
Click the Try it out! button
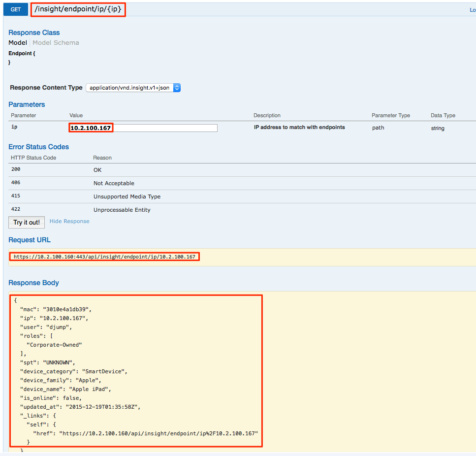point(27,222)
